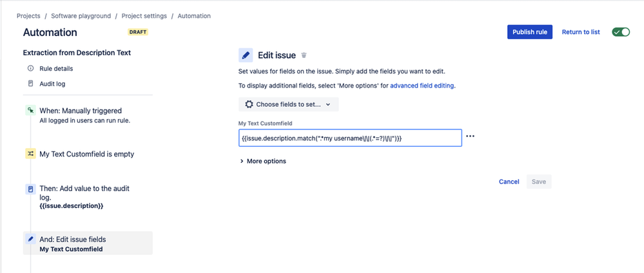Click the blue pencil Edit issue icon
644x273 pixels.
(246, 55)
